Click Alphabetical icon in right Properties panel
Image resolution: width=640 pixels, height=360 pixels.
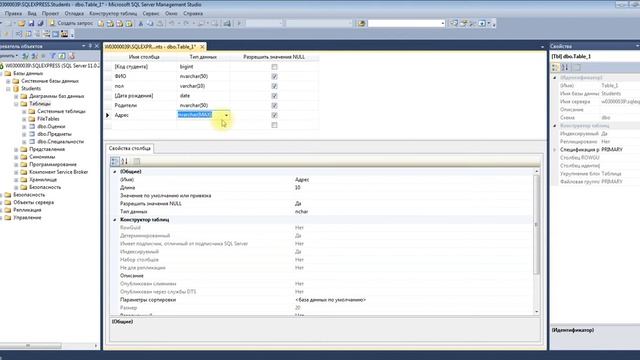click(565, 67)
